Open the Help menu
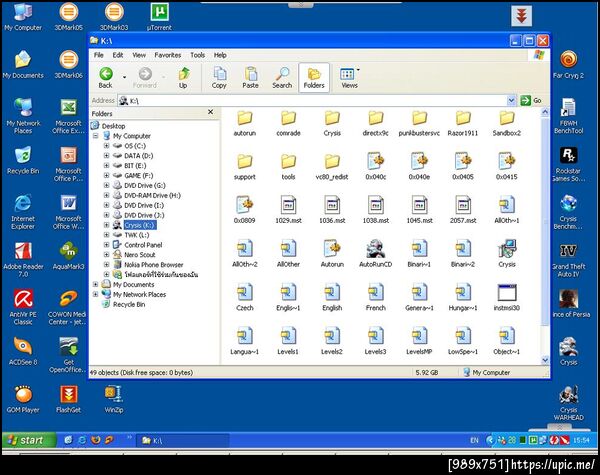 [x=220, y=55]
